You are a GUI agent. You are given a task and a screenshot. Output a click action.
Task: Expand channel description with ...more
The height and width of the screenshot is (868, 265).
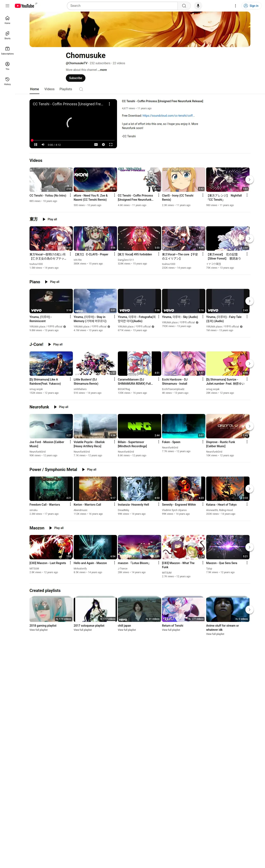[x=102, y=70]
